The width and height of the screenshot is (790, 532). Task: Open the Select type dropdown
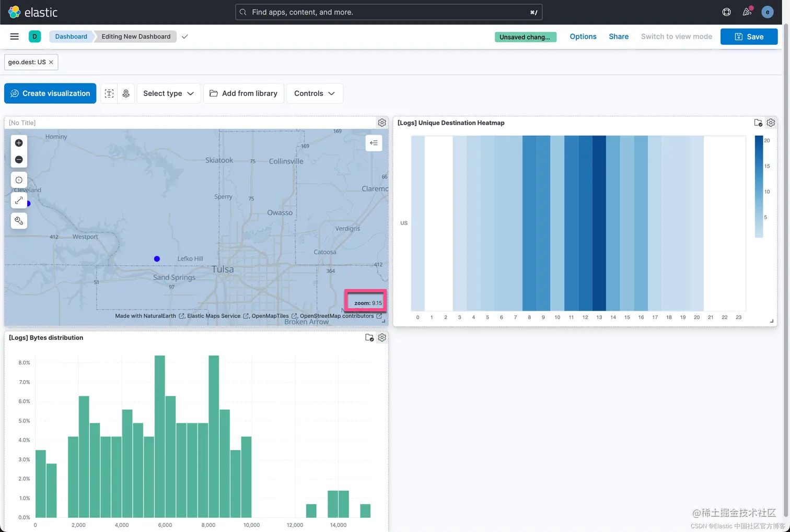point(168,93)
